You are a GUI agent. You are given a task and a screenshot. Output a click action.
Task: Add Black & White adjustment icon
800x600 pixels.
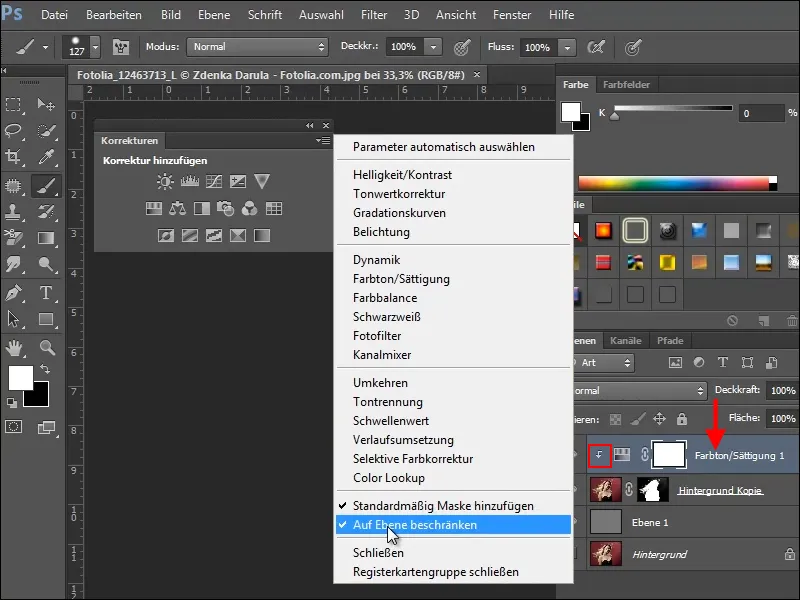pyautogui.click(x=202, y=208)
